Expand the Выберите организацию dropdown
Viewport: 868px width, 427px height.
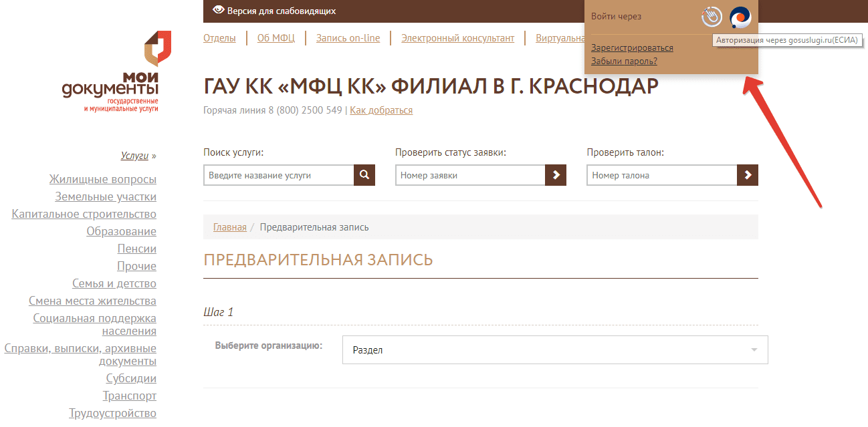tap(554, 350)
